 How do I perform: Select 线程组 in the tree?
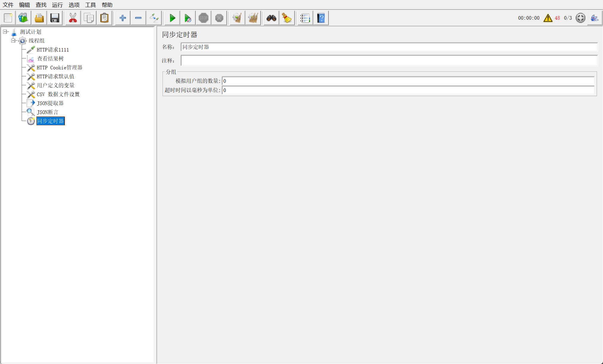pos(37,41)
